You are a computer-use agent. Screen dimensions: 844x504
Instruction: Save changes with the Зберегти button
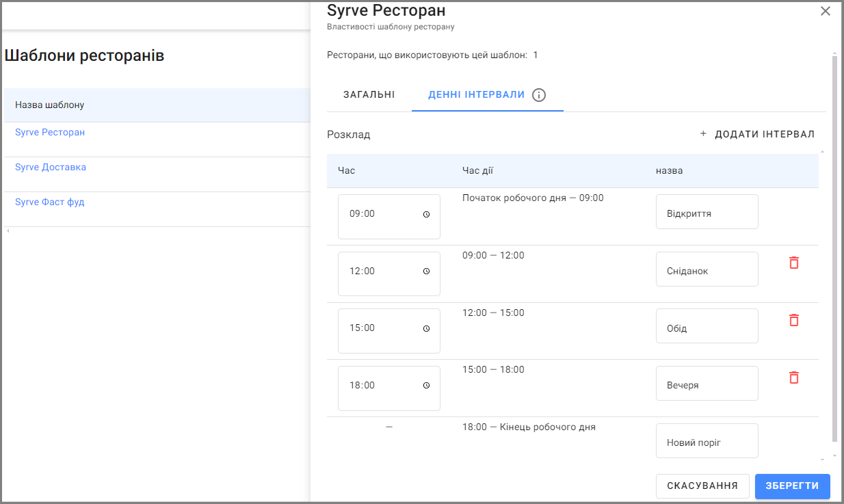792,486
